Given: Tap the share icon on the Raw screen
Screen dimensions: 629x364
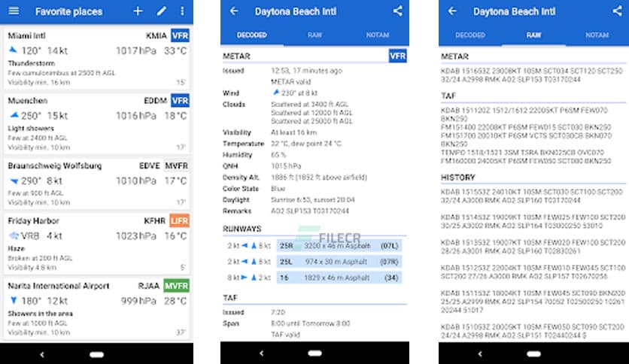Looking at the screenshot, I should pos(617,11).
